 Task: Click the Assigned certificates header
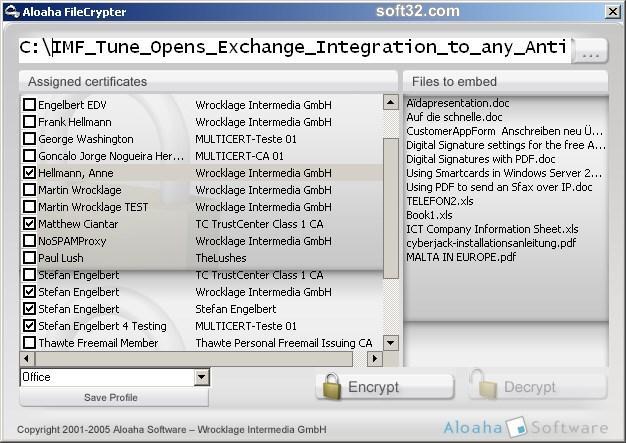click(208, 81)
